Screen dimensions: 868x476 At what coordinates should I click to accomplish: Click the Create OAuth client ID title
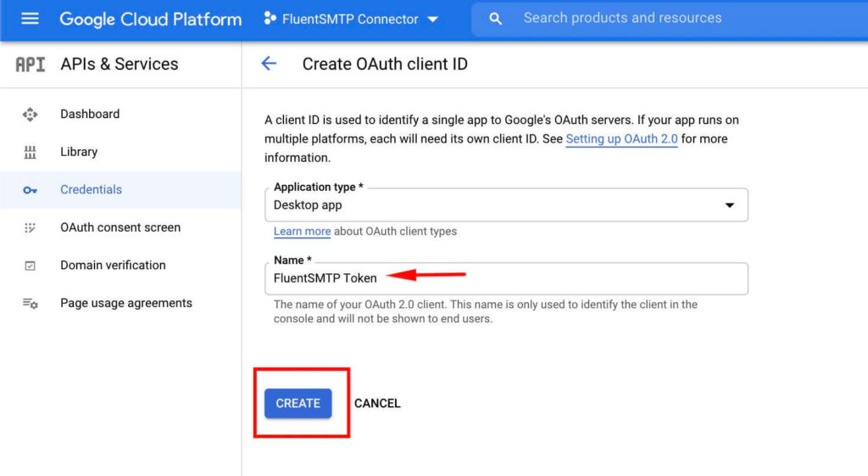click(x=385, y=64)
